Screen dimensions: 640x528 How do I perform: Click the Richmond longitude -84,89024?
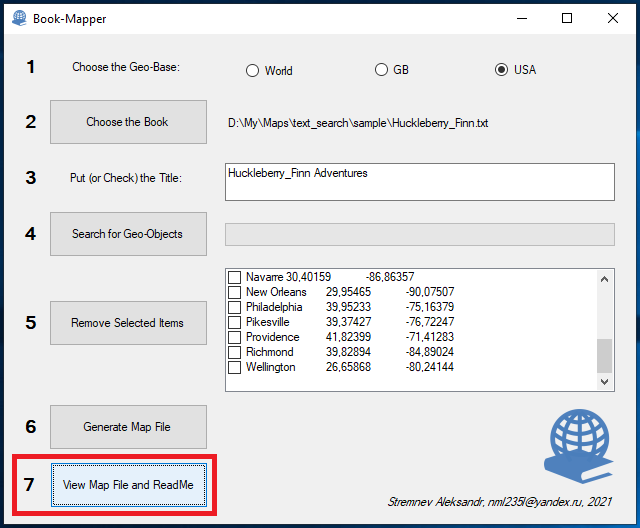pos(430,352)
